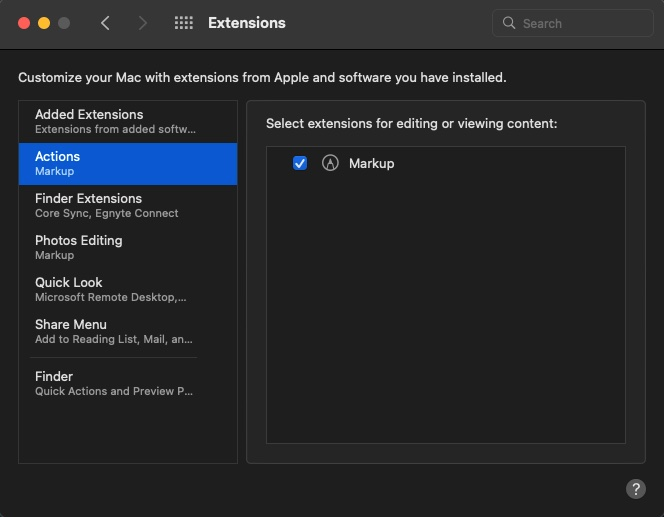Minimize the Extensions window

point(44,23)
